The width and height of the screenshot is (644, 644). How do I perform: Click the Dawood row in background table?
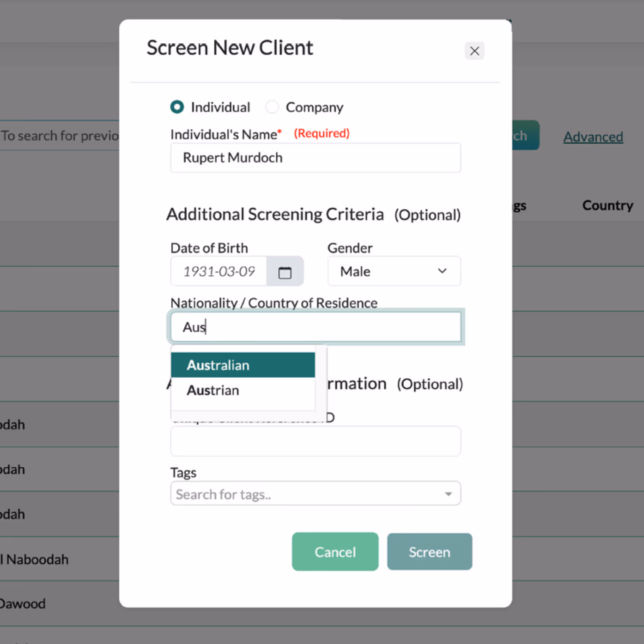click(x=60, y=603)
